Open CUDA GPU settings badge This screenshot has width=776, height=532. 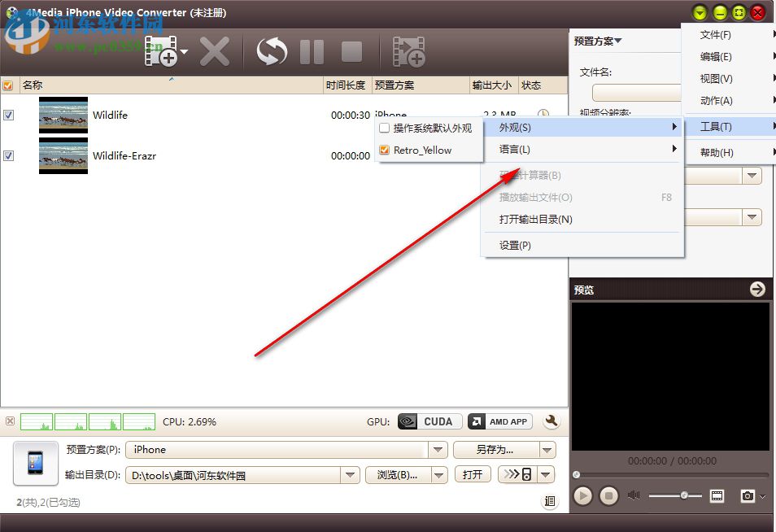[429, 421]
